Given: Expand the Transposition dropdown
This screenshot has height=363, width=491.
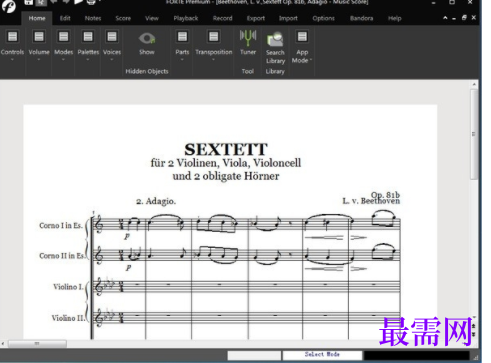Looking at the screenshot, I should (x=213, y=60).
